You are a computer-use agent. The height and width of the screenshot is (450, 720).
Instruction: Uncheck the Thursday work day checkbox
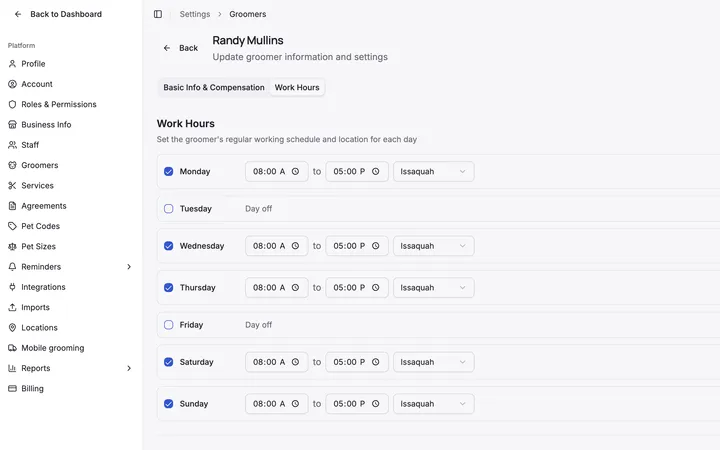[x=169, y=287]
